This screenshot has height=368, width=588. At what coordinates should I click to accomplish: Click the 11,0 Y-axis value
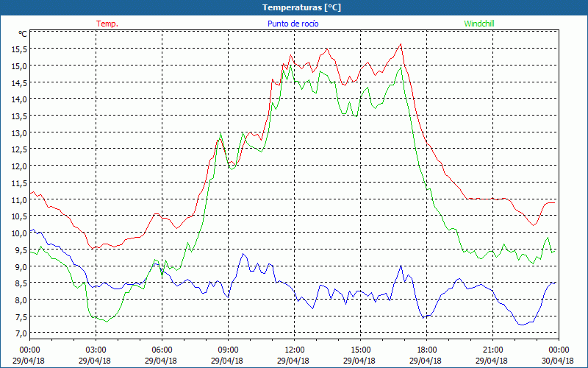pos(19,199)
